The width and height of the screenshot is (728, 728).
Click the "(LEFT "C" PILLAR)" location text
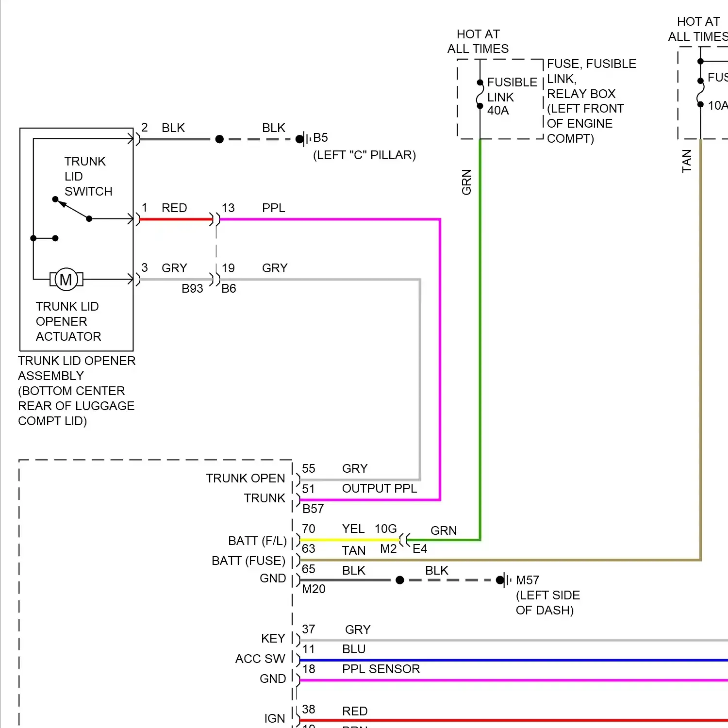tap(364, 155)
